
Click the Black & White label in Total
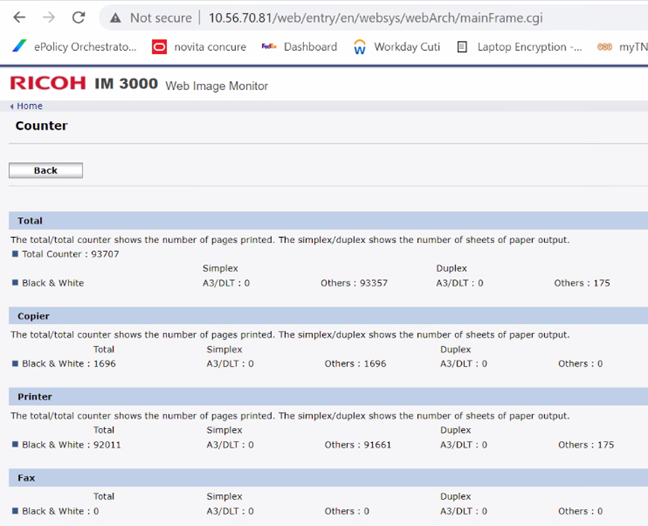pyautogui.click(x=53, y=283)
